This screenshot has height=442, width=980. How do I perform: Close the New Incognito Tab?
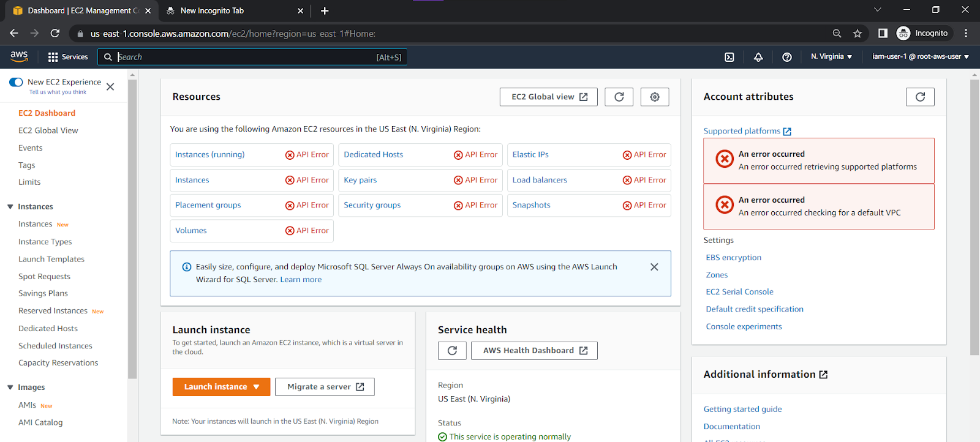(300, 10)
